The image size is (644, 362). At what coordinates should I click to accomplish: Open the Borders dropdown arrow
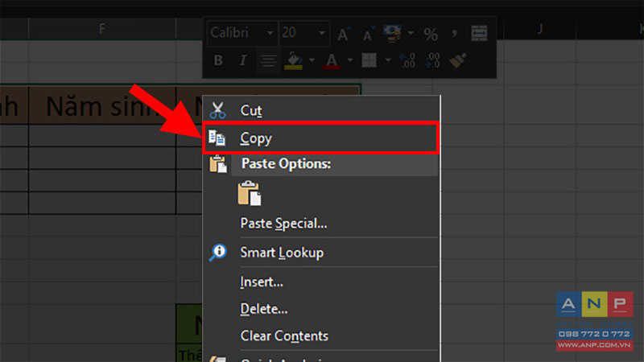tap(387, 60)
